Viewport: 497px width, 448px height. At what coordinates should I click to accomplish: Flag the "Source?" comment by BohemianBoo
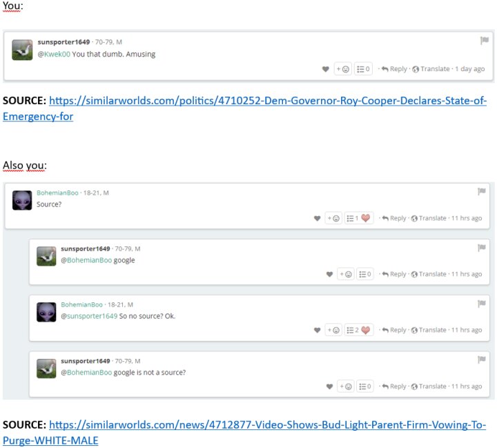tap(482, 191)
